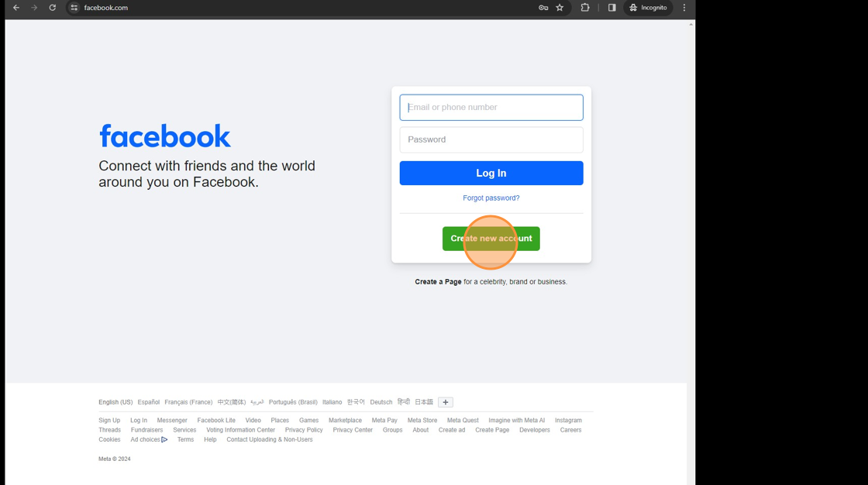Select the Arabic language link
Screen dimensions: 868x485
click(x=257, y=403)
